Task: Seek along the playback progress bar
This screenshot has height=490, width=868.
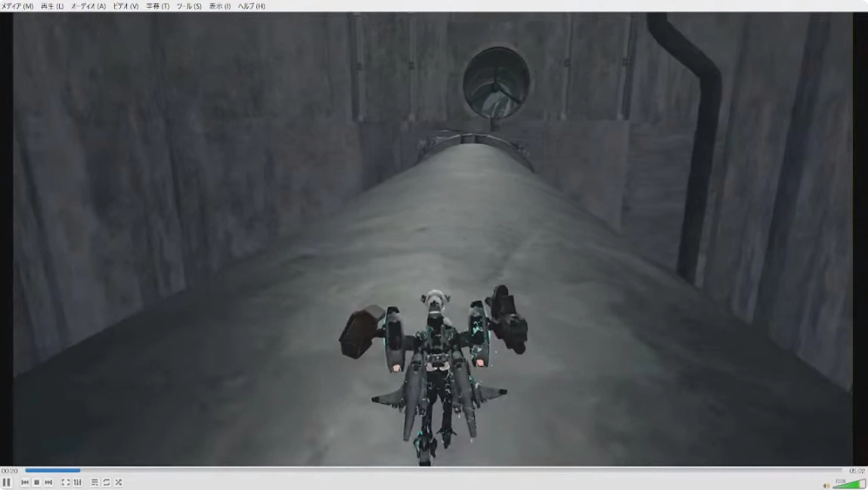Action: pyautogui.click(x=433, y=470)
